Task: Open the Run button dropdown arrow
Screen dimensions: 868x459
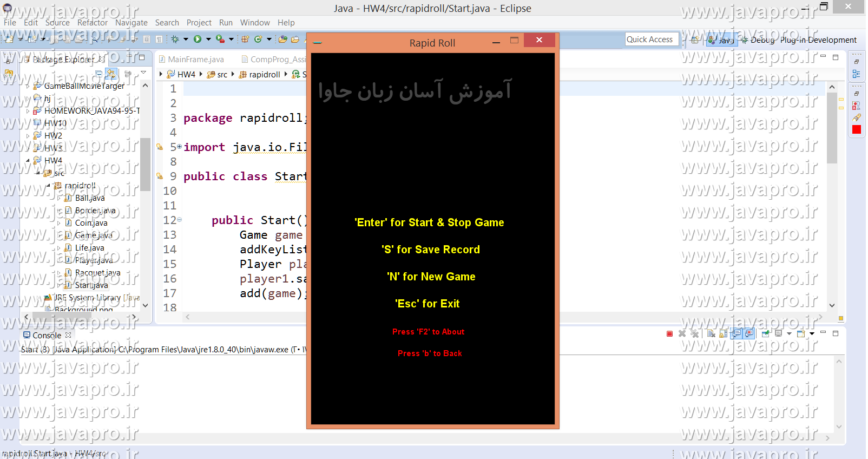Action: pyautogui.click(x=208, y=39)
